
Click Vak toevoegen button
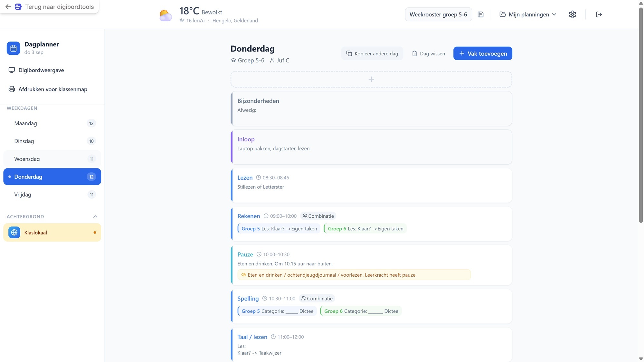[483, 53]
